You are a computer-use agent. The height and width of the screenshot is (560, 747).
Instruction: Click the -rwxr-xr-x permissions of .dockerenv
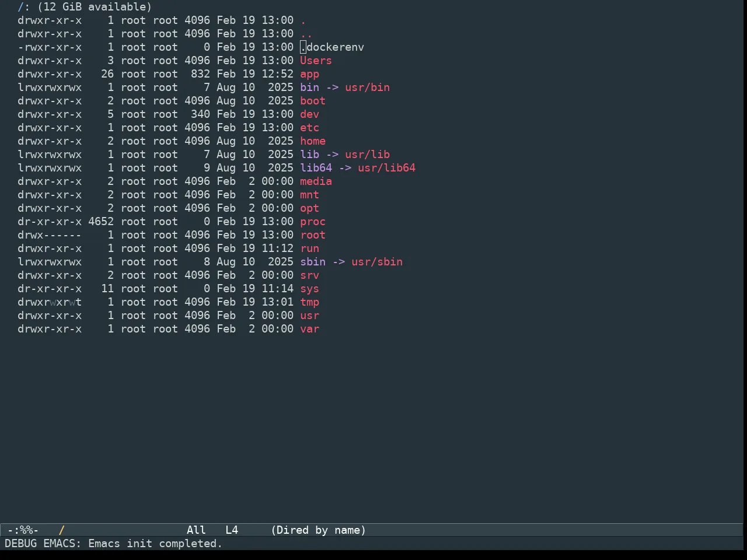(50, 47)
